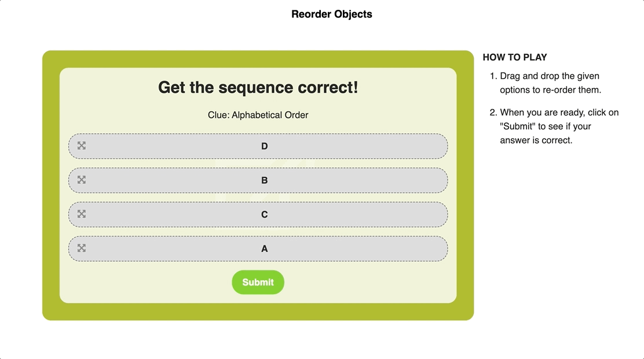Click the 'Reorder Objects' page title

pos(331,14)
